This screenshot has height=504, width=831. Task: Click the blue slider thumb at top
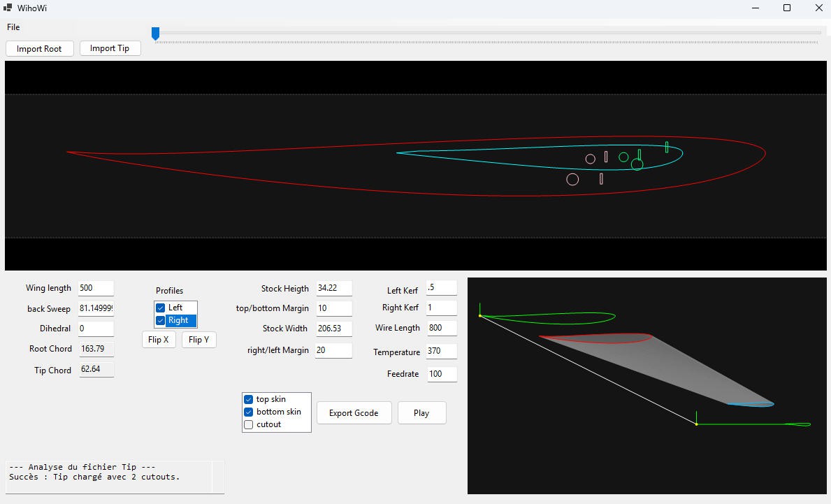[x=156, y=33]
